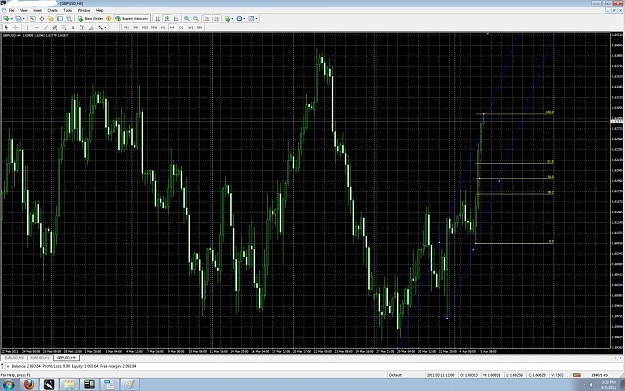
Task: Select the Vertical Line drawing tool
Action: pyautogui.click(x=27, y=28)
